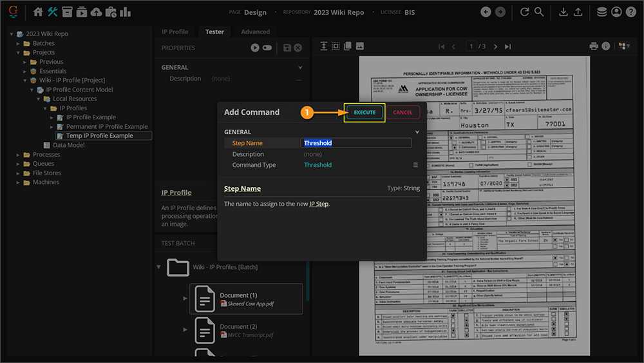Toggle the switch in Properties header
The image size is (644, 363).
point(267,48)
